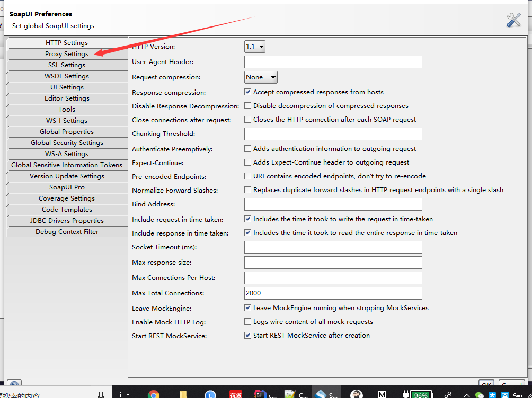Select the HTTP Settings tab

(x=67, y=43)
